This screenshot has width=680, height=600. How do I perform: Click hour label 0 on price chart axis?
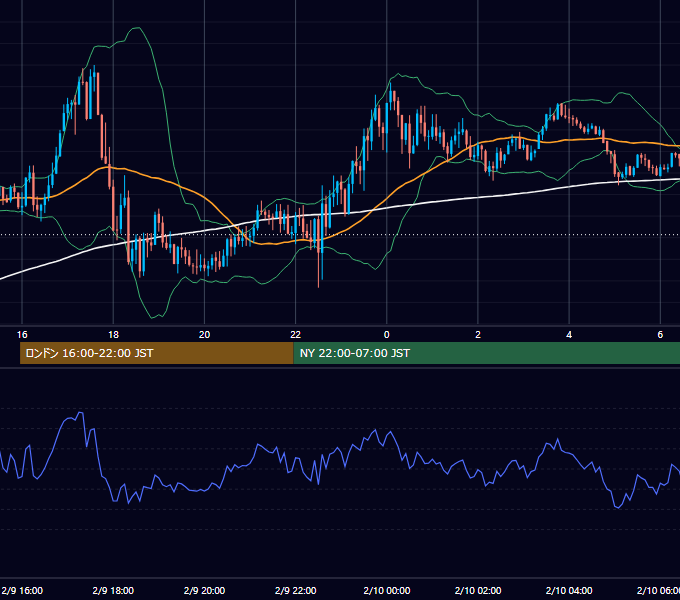(387, 335)
